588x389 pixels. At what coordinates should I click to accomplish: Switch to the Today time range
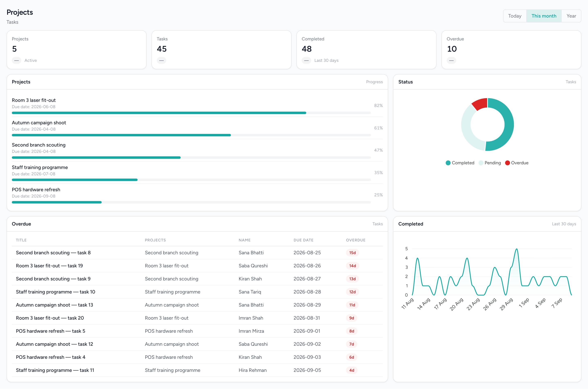pyautogui.click(x=514, y=16)
